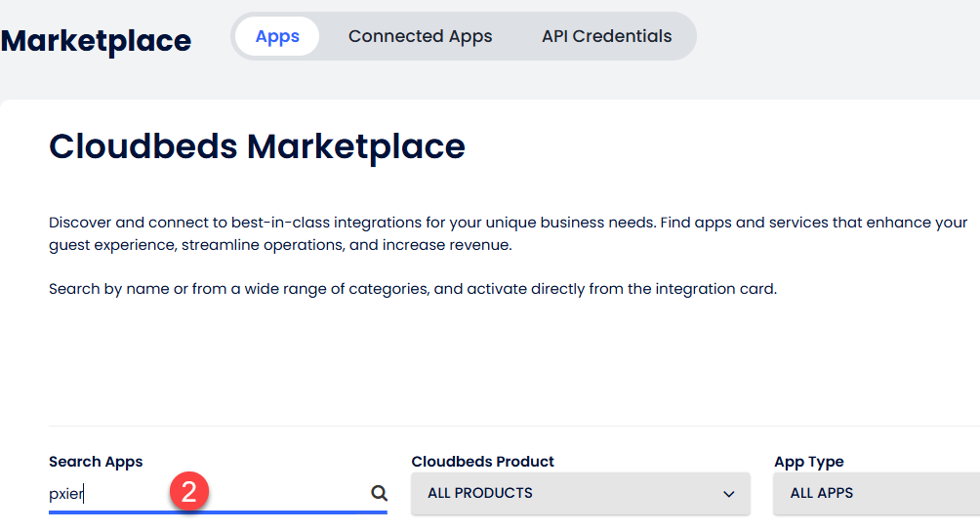Go to the API Credentials tab
980x532 pixels.
(606, 36)
